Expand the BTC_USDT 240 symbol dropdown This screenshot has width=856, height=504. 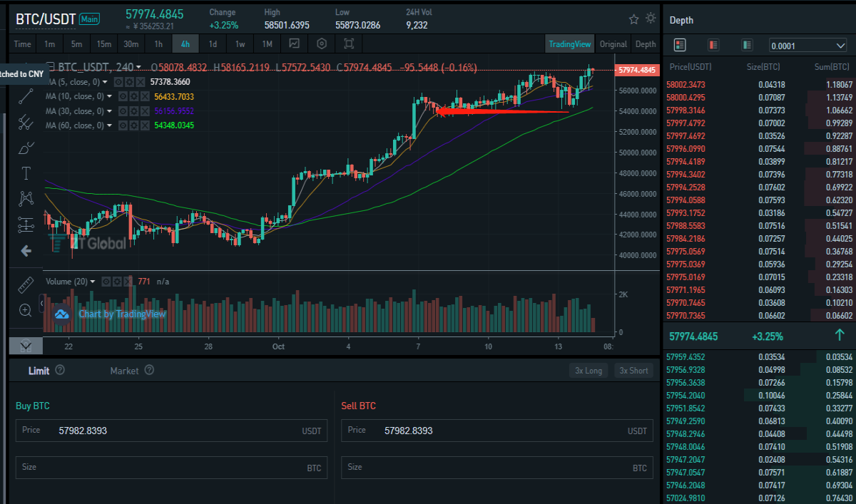pyautogui.click(x=138, y=68)
